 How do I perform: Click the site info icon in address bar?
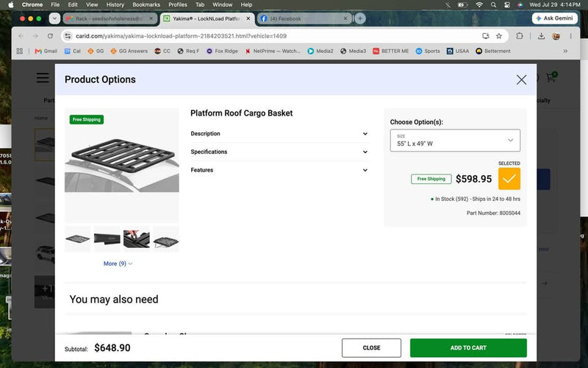tap(68, 36)
